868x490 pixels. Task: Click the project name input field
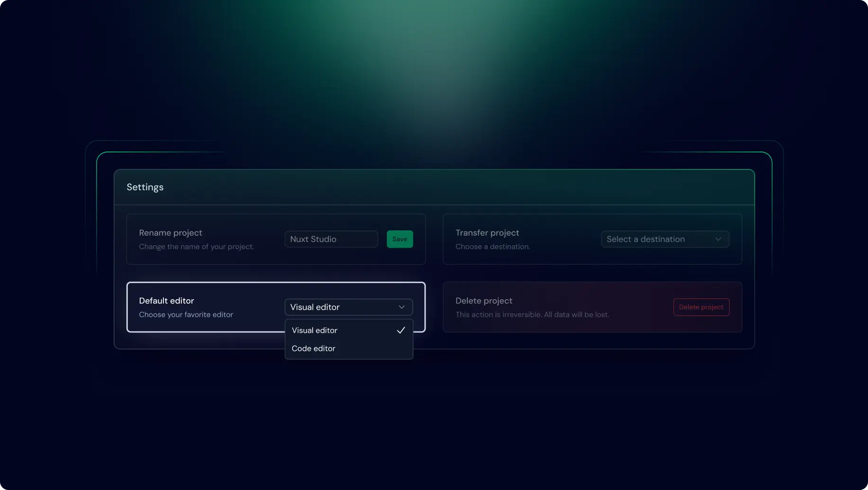click(x=331, y=239)
